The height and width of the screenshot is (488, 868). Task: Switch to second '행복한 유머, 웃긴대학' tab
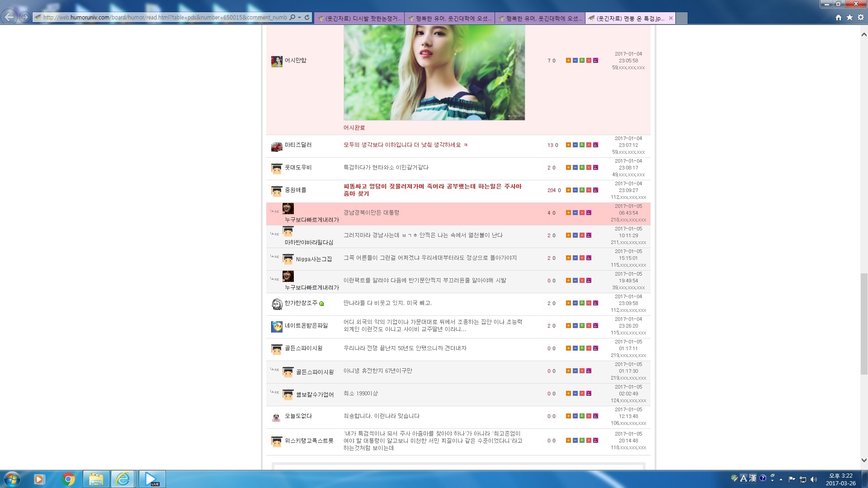point(540,18)
